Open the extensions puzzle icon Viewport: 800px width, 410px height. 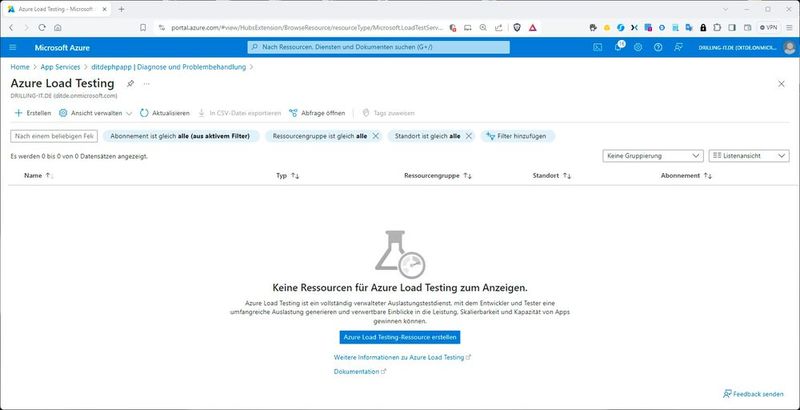717,28
